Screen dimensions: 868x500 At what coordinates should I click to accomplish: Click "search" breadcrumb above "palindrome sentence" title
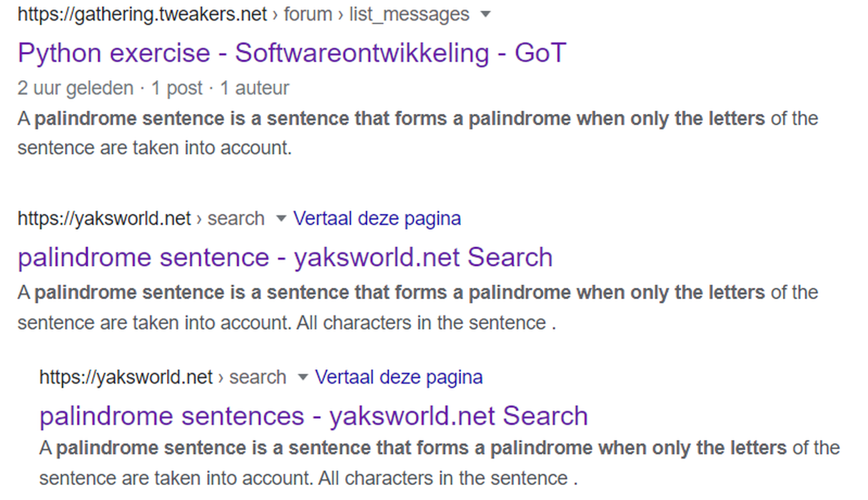pyautogui.click(x=236, y=218)
